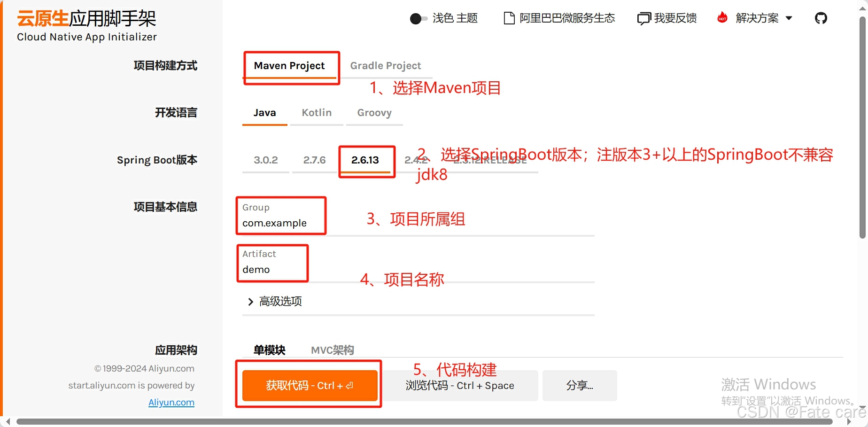The height and width of the screenshot is (427, 868).
Task: Click the horizontal scrollbar at the bottom
Action: point(425,422)
